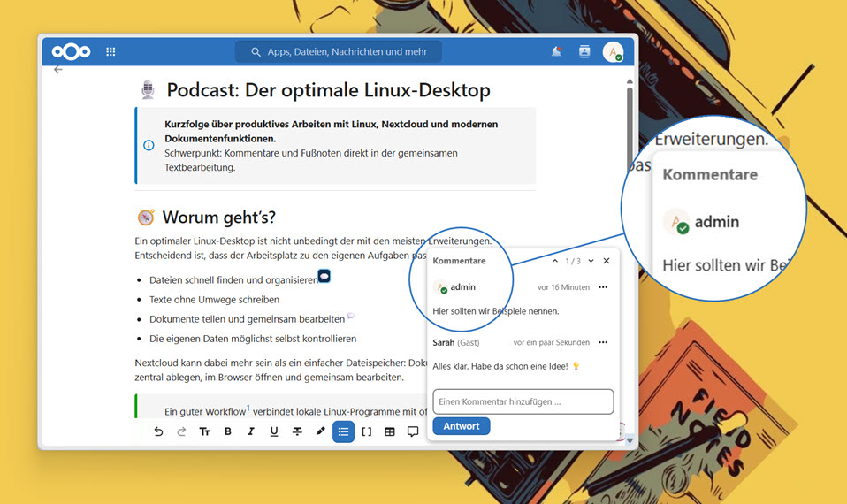This screenshot has width=847, height=504.
Task: Toggle strikethrough formatting
Action: tap(297, 431)
